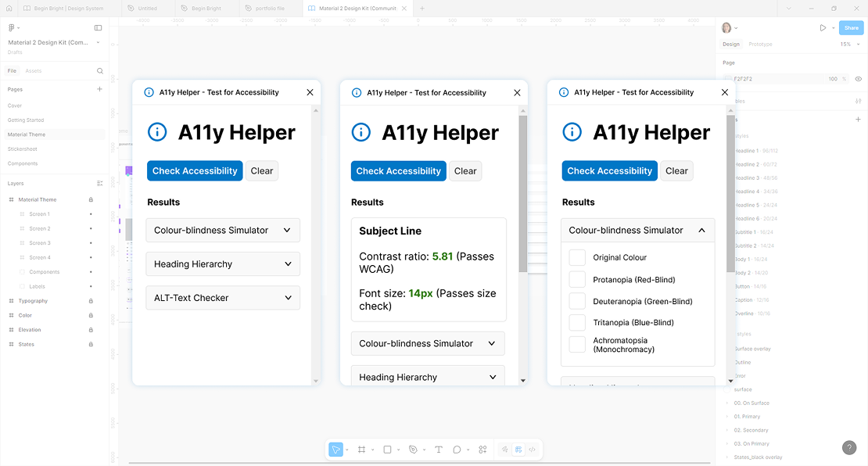Screen dimensions: 868x466
Task: Click the home icon in the tab bar
Action: coord(9,9)
